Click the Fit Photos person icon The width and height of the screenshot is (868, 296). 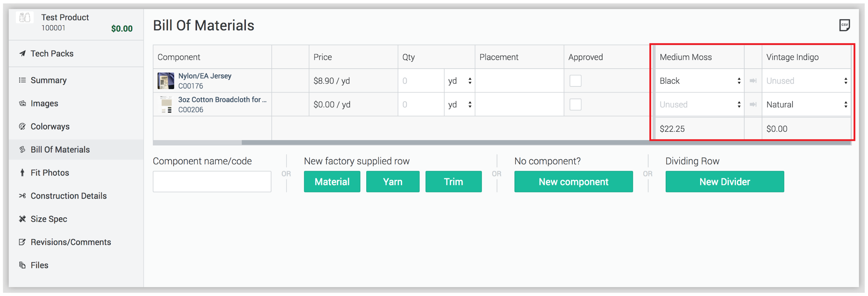(22, 173)
